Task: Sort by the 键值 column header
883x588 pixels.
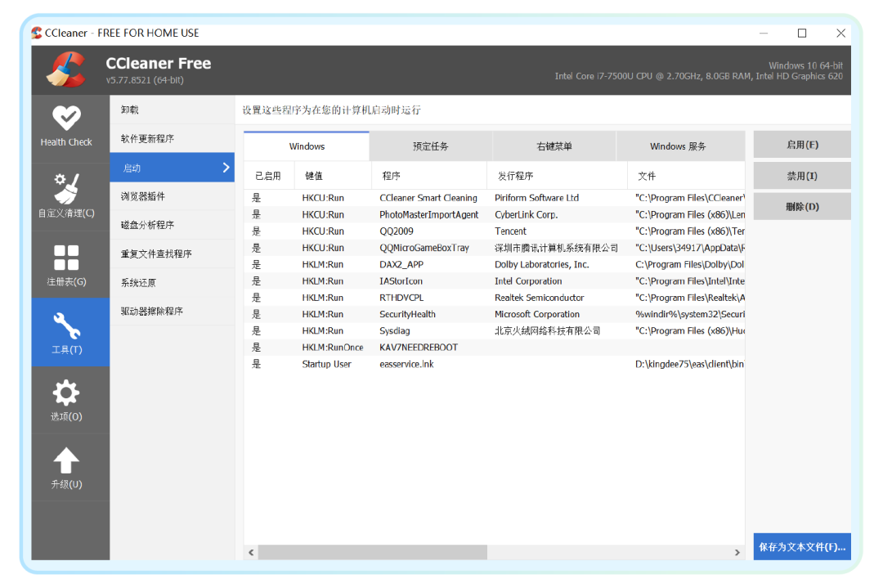Action: 333,176
